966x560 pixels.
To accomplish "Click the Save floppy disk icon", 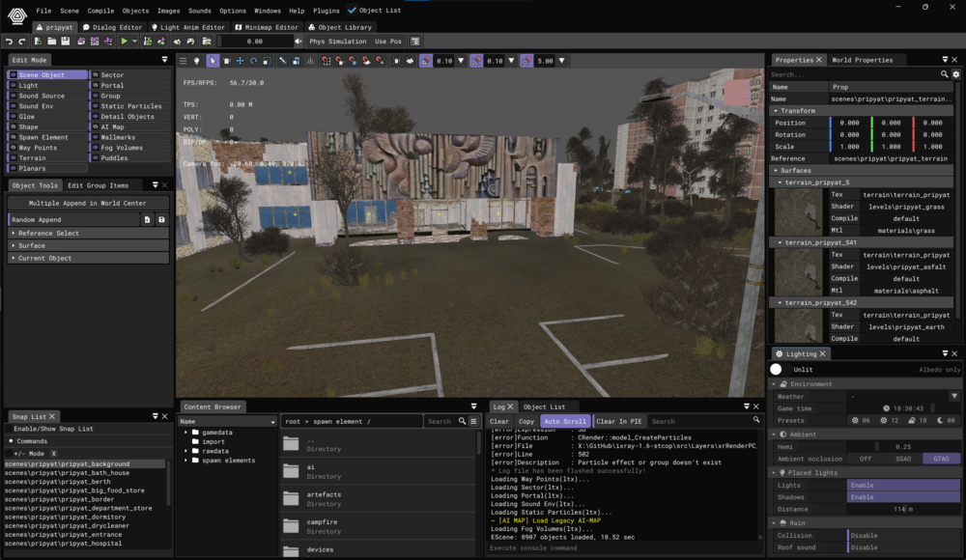I will [66, 42].
